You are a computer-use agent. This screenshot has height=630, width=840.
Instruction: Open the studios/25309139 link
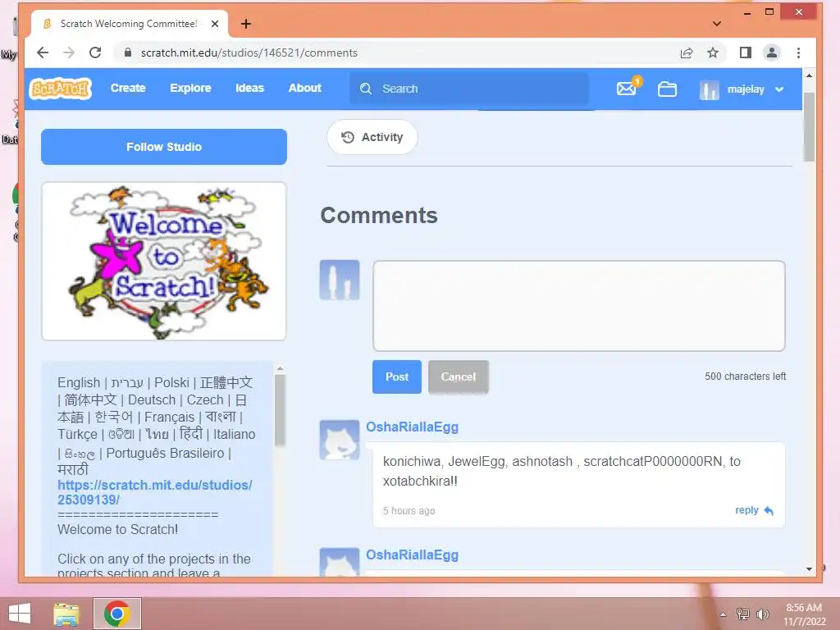coord(155,492)
